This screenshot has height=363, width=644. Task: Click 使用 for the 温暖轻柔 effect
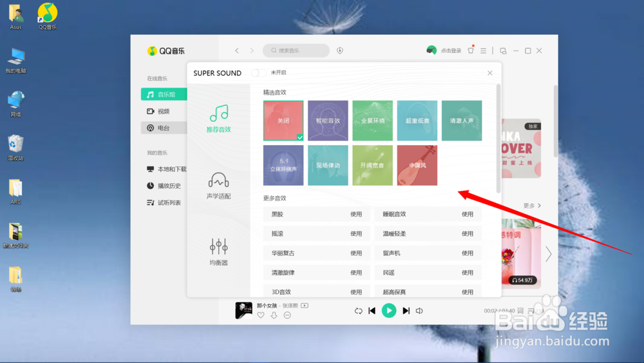click(x=468, y=233)
